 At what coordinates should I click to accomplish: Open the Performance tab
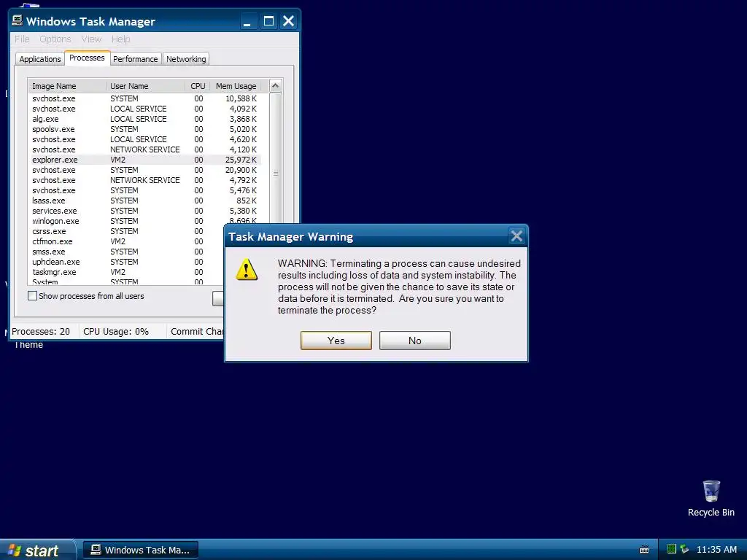[x=135, y=59]
